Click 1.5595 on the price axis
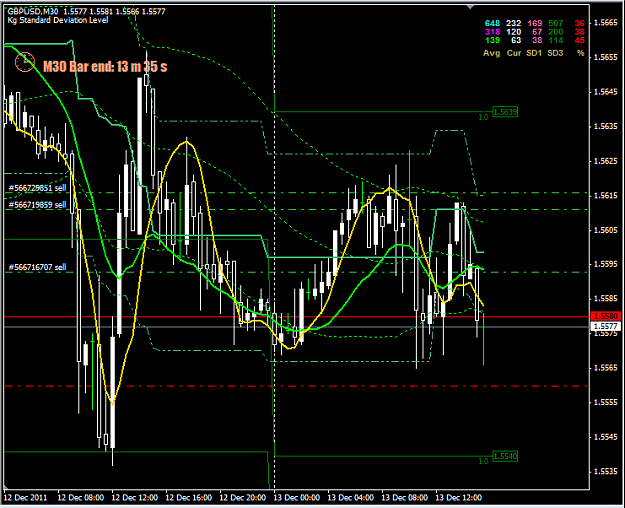625x508 pixels. click(x=606, y=264)
